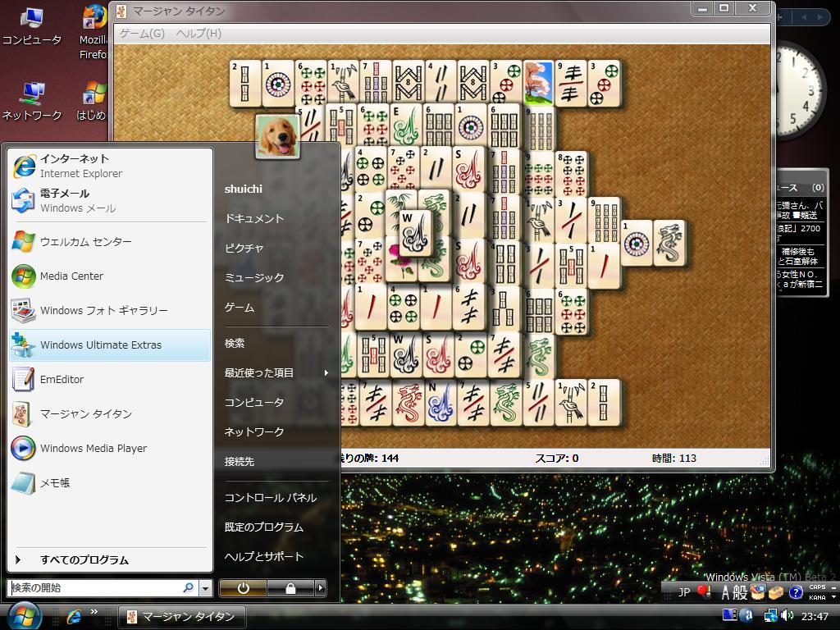Toggle the KANA indicator in language bar
Image resolution: width=840 pixels, height=630 pixels.
coord(817,597)
